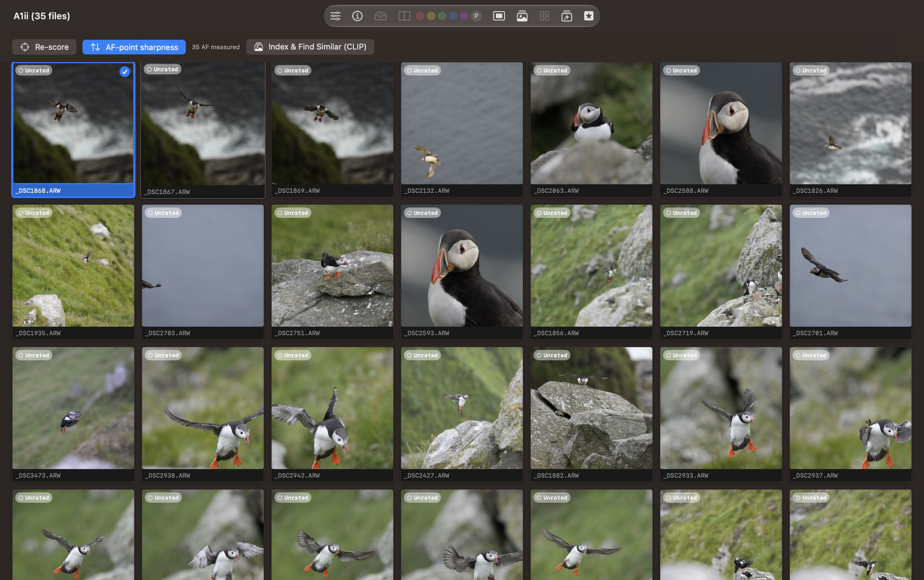Click Index & Find Similar (CLIP) text

(317, 47)
